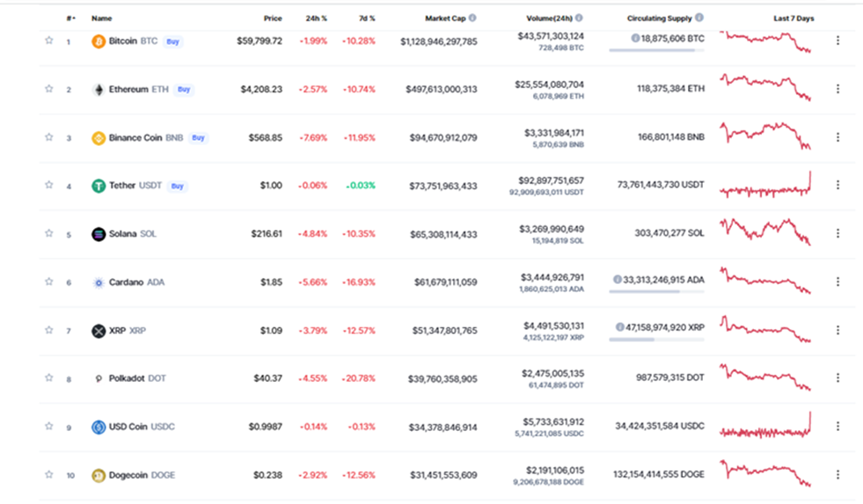This screenshot has width=863, height=504.
Task: Sort by 24h % column header
Action: point(317,18)
